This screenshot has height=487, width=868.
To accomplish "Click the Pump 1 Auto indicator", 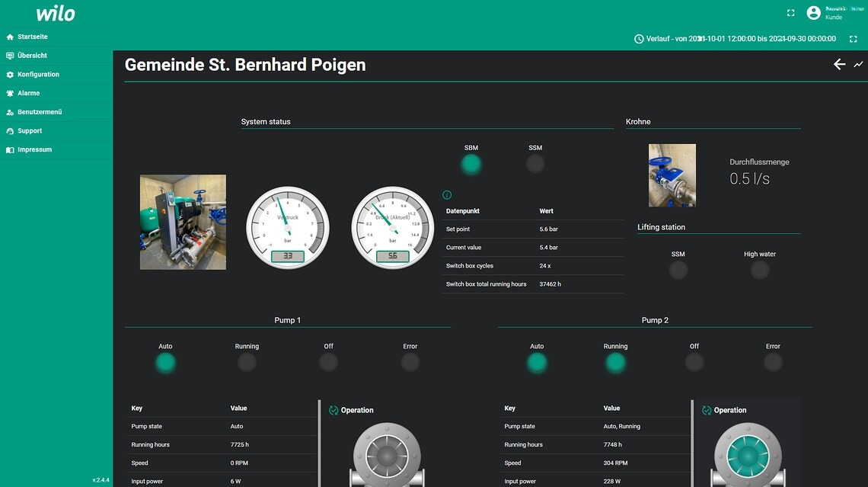I will 165,363.
